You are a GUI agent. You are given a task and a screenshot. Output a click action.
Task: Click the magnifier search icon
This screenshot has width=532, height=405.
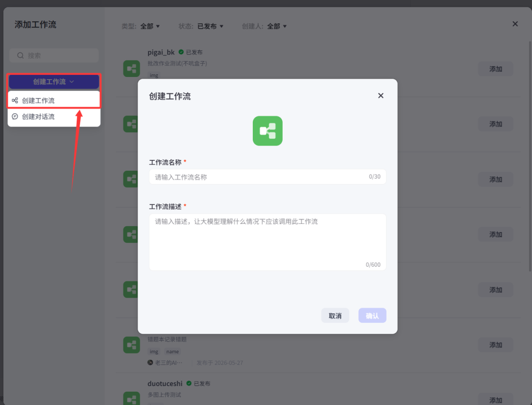pyautogui.click(x=20, y=55)
